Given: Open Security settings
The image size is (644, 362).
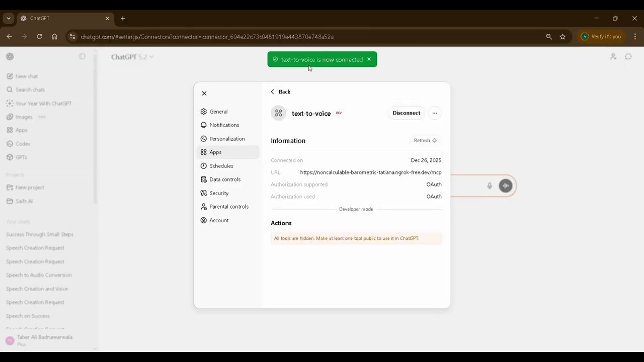Looking at the screenshot, I should click(228, 193).
